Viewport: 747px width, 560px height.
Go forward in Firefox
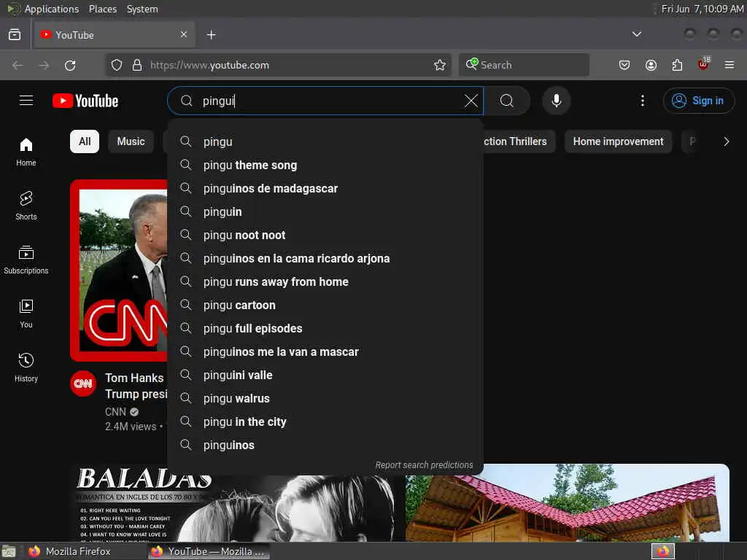pyautogui.click(x=44, y=65)
